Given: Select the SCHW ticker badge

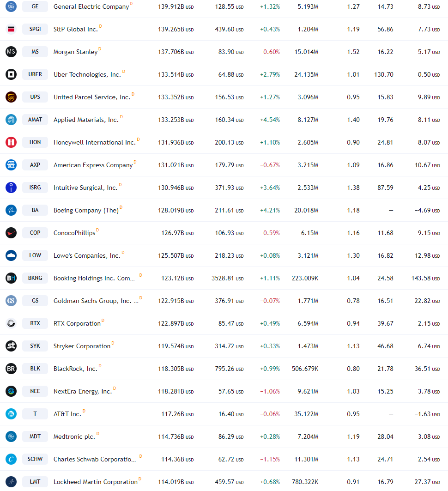Looking at the screenshot, I should (35, 459).
